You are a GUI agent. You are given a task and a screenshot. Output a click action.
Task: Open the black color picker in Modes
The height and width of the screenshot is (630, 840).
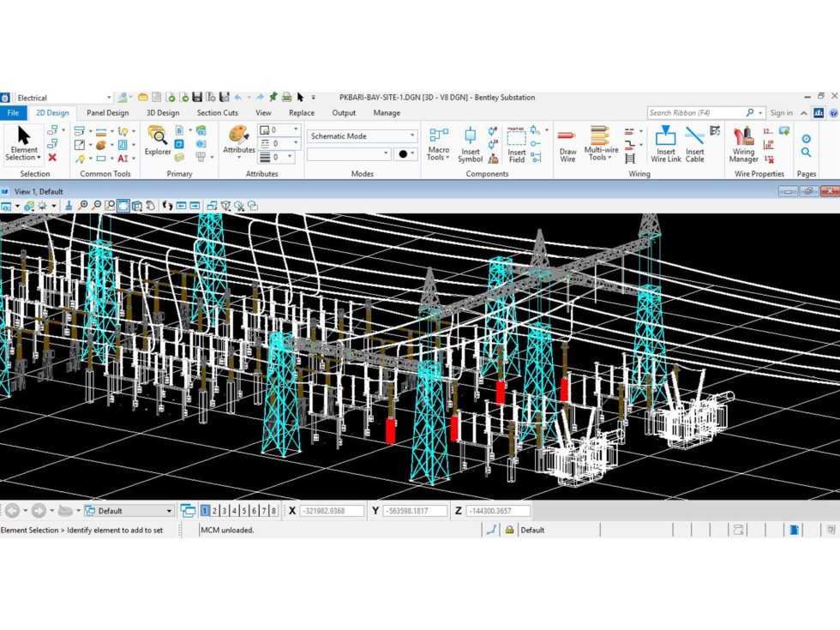[405, 154]
